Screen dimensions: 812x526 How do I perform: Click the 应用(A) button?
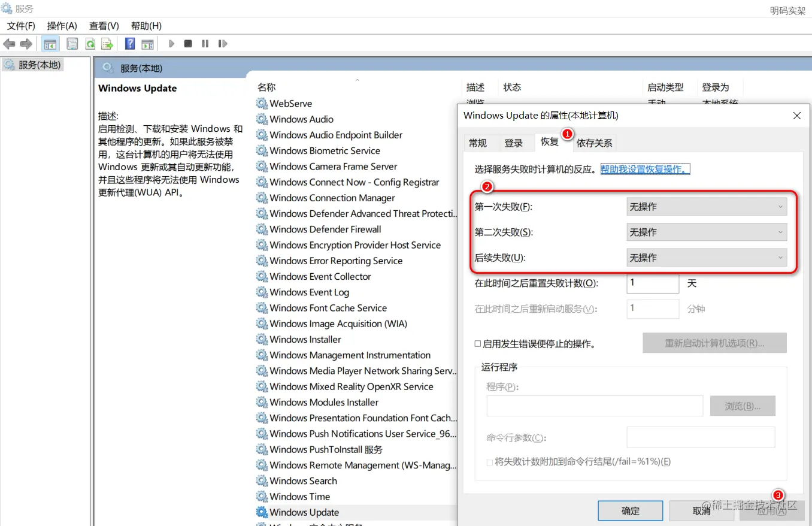pyautogui.click(x=772, y=511)
